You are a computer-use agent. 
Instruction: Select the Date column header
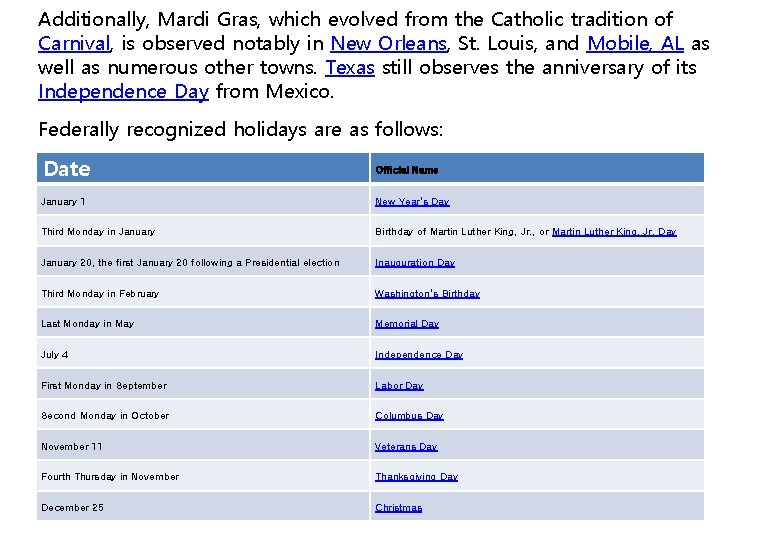[67, 169]
